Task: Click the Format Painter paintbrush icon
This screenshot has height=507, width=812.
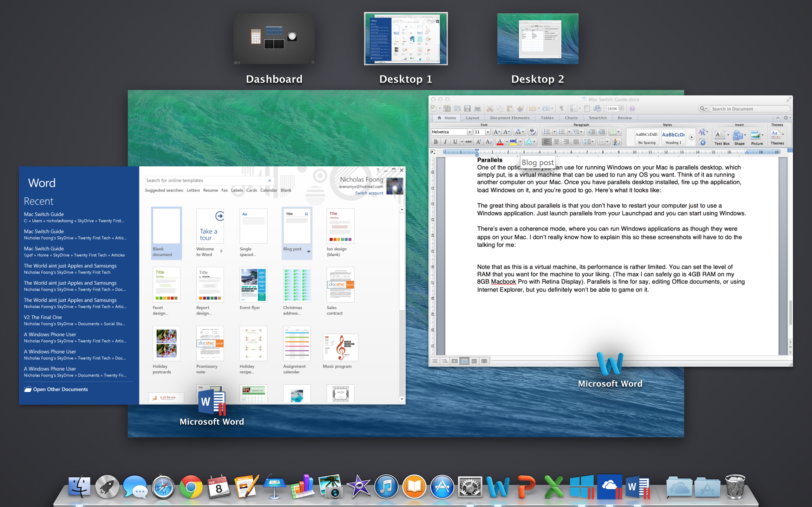Action: 521,109
